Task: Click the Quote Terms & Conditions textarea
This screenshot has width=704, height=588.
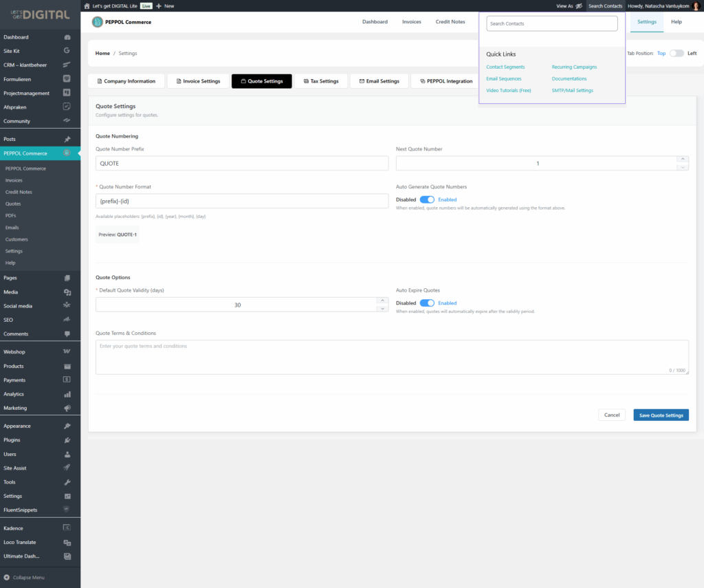Action: click(x=392, y=357)
